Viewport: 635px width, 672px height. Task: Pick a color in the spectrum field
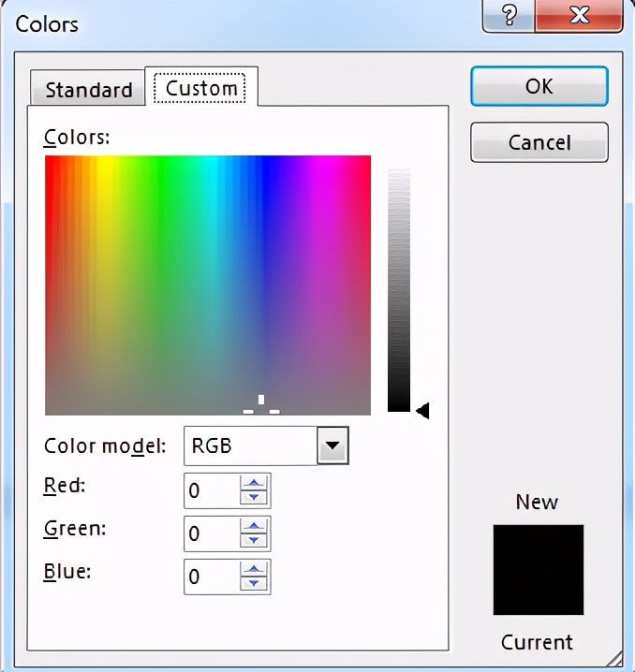[x=208, y=281]
